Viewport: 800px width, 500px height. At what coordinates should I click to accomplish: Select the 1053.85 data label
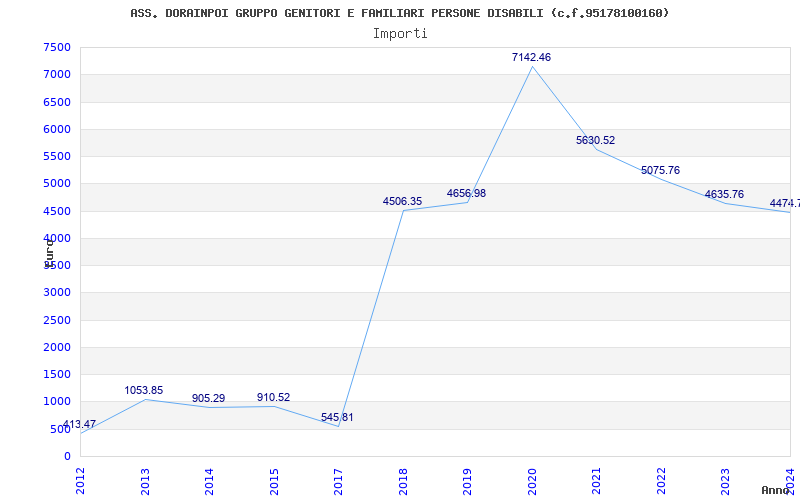143,390
